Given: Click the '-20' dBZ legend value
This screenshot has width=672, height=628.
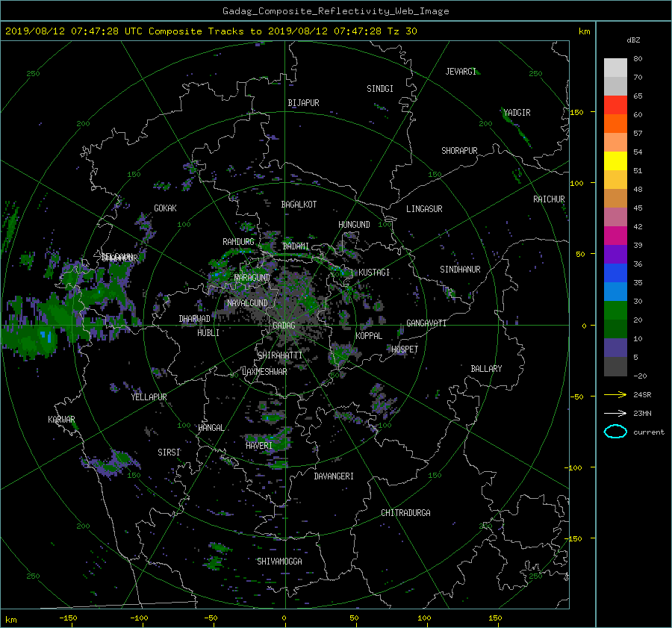Looking at the screenshot, I should tap(640, 376).
